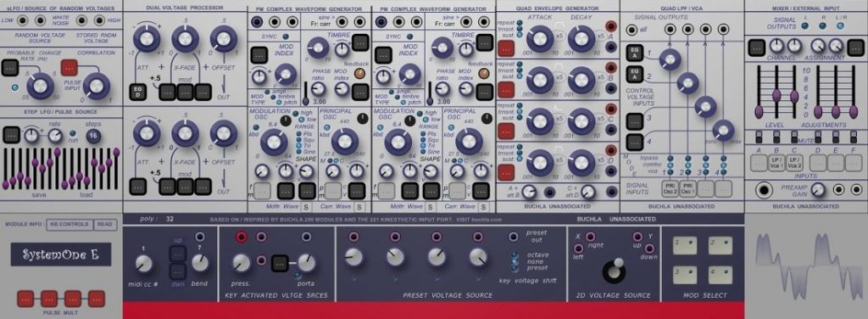
Task: Click the first mixer level fader handle
Action: tap(759, 111)
